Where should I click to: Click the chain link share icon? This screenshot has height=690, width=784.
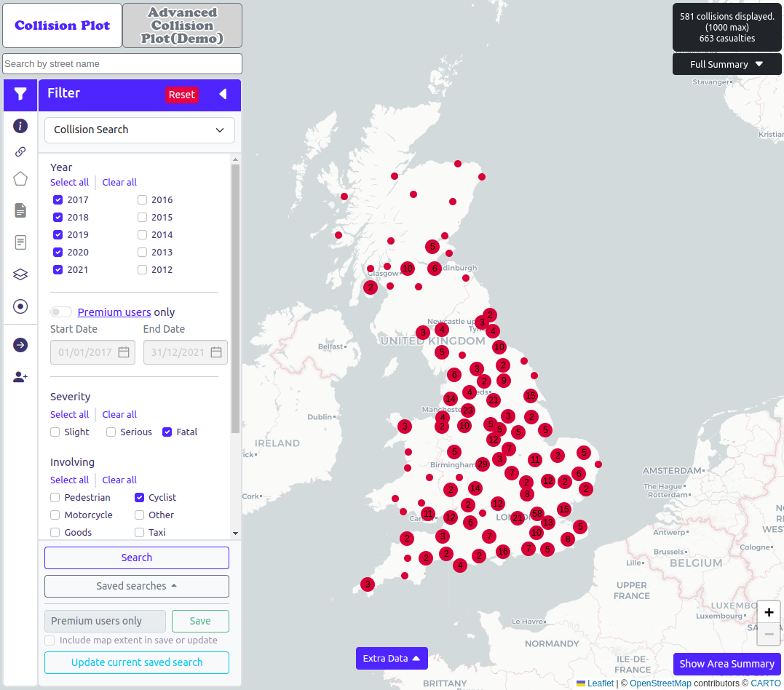click(x=20, y=152)
